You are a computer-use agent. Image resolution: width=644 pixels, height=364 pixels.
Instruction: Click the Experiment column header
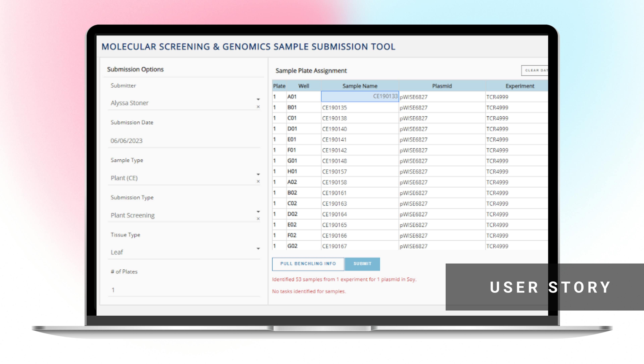coord(517,86)
